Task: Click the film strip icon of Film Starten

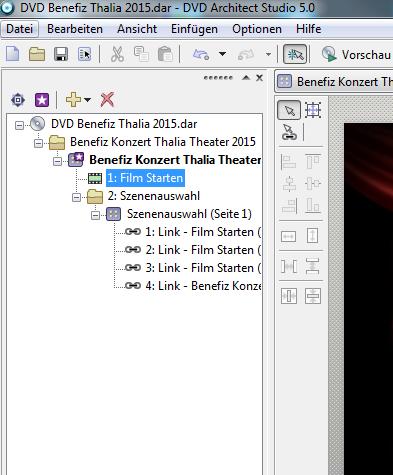Action: pyautogui.click(x=95, y=178)
